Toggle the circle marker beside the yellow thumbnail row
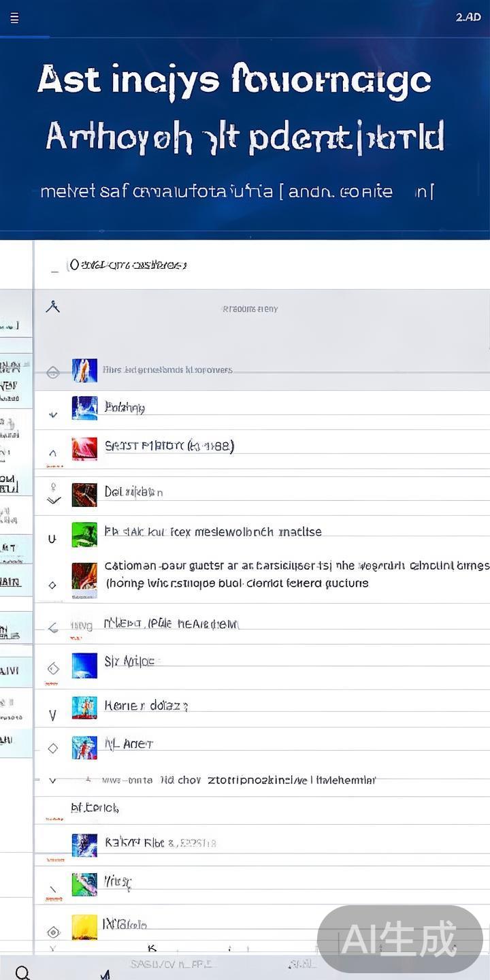This screenshot has height=980, width=490. [x=53, y=932]
